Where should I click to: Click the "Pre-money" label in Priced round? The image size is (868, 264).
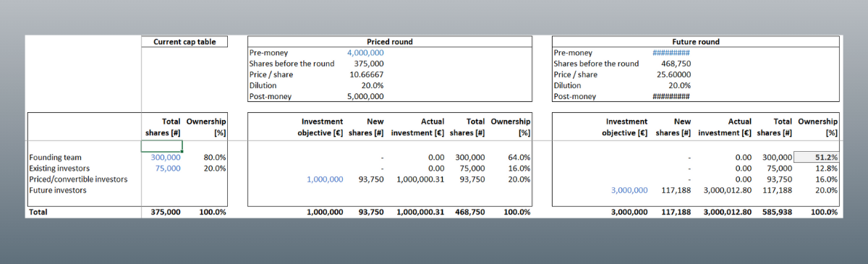[268, 53]
